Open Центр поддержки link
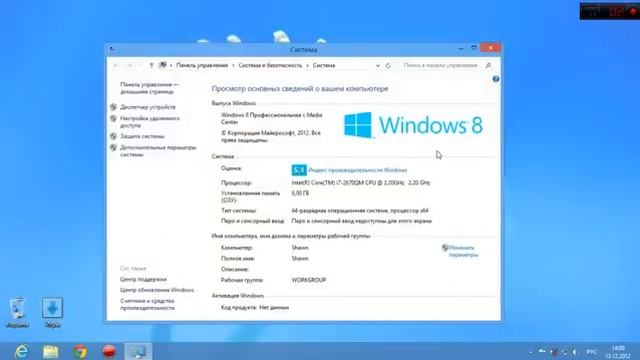The height and width of the screenshot is (360, 640). click(143, 280)
